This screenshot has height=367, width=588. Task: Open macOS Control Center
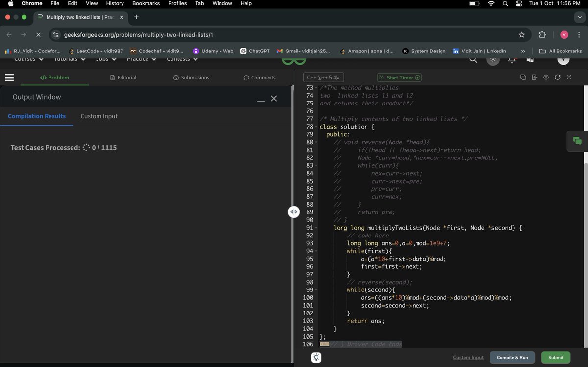coord(519,3)
